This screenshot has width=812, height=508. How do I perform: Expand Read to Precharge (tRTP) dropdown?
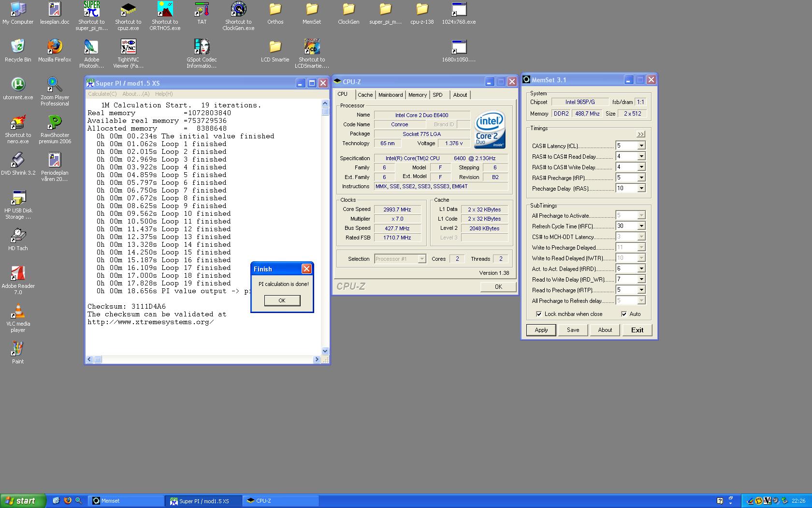(x=641, y=290)
